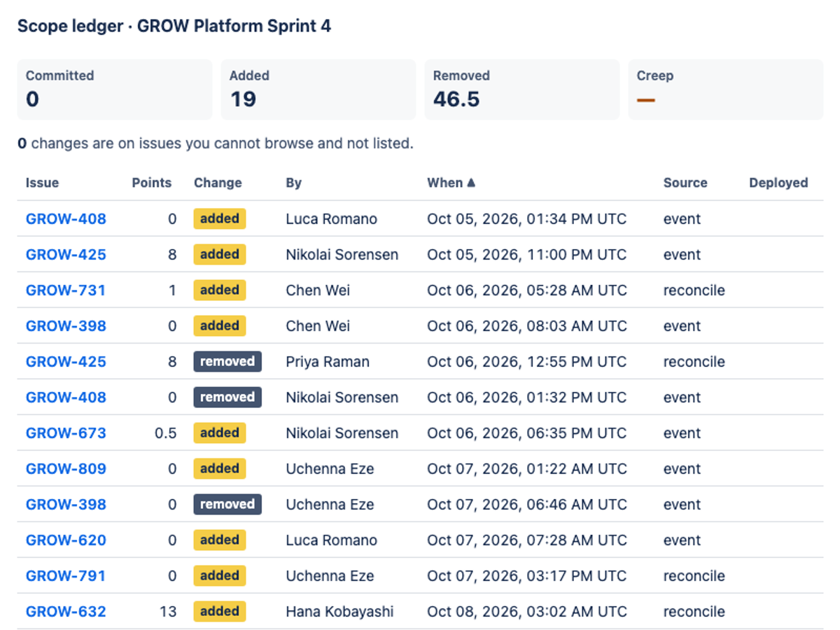The height and width of the screenshot is (630, 840).
Task: Click the timestamp Oct 07, 2026, 03:17 PM UTC
Action: (526, 575)
